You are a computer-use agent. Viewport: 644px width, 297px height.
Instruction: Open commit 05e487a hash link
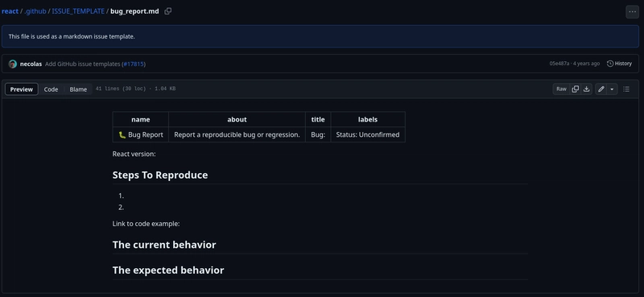coord(559,64)
